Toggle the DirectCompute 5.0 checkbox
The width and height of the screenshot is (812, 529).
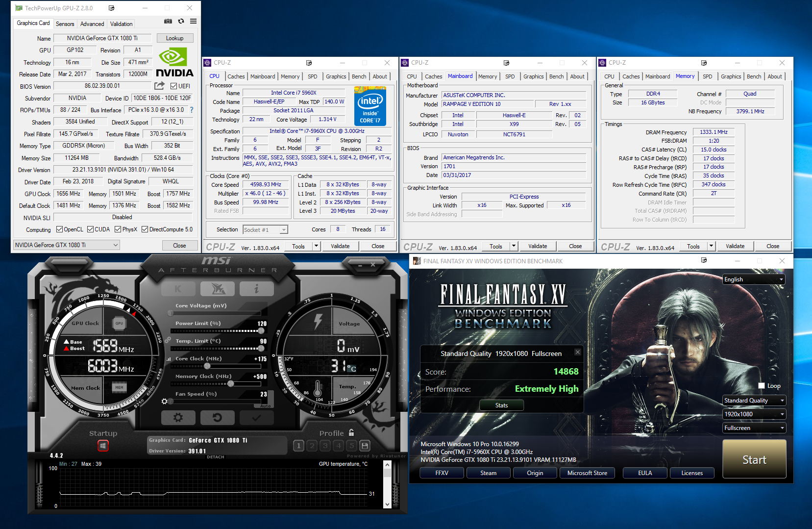click(145, 229)
